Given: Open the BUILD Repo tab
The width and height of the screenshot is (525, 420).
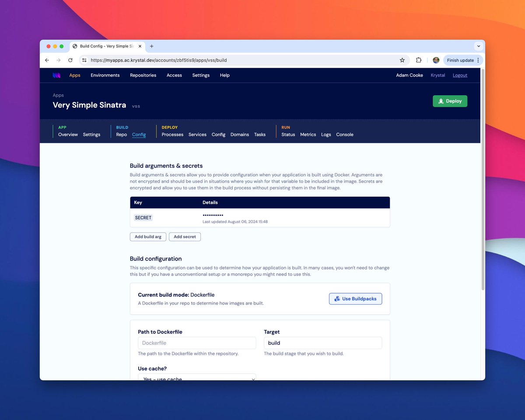Looking at the screenshot, I should click(x=122, y=135).
